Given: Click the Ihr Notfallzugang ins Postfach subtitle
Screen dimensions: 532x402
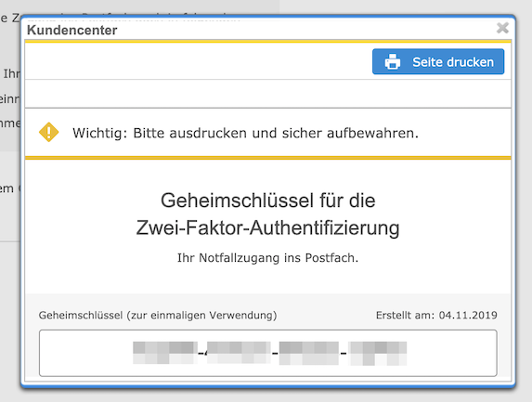Looking at the screenshot, I should click(267, 258).
